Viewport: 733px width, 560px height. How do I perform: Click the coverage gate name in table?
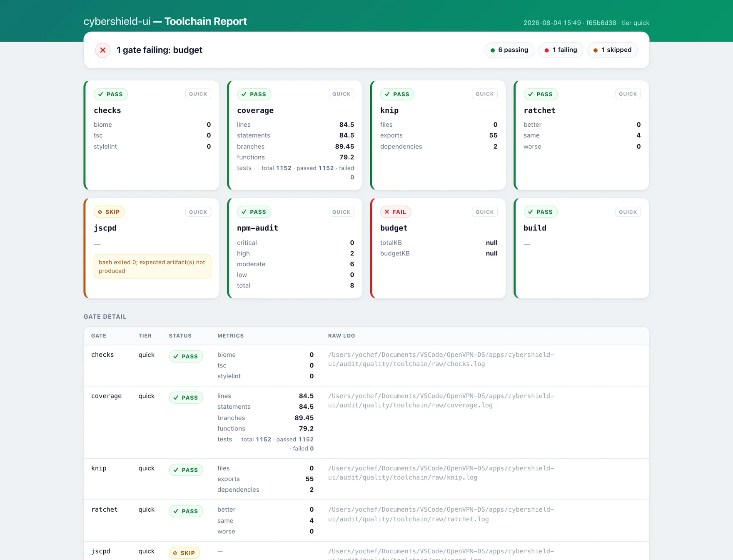(x=107, y=396)
